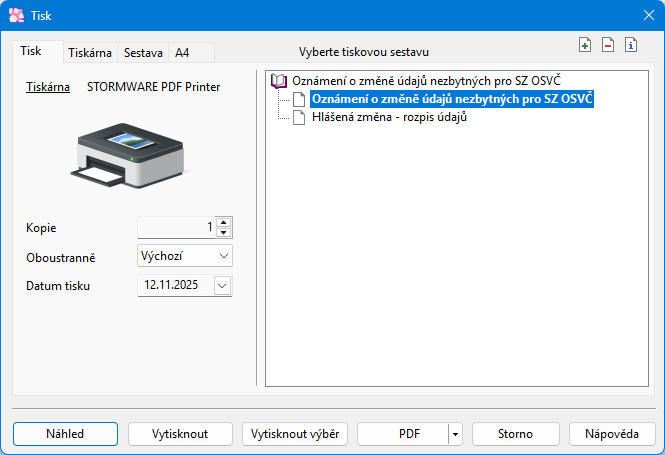Screen dimensions: 665x455
Task: Click the remove report red minus icon
Action: click(x=608, y=45)
